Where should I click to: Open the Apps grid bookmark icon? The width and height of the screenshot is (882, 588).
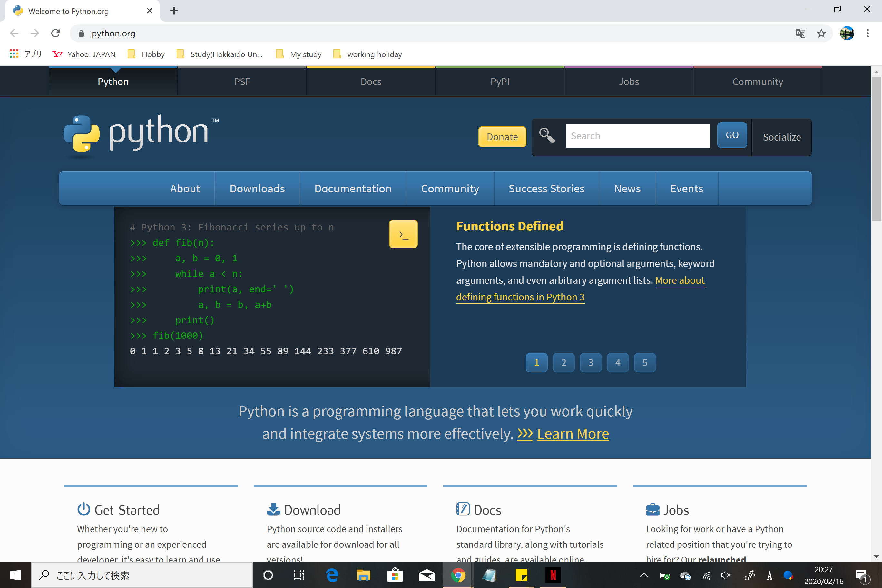pyautogui.click(x=14, y=54)
